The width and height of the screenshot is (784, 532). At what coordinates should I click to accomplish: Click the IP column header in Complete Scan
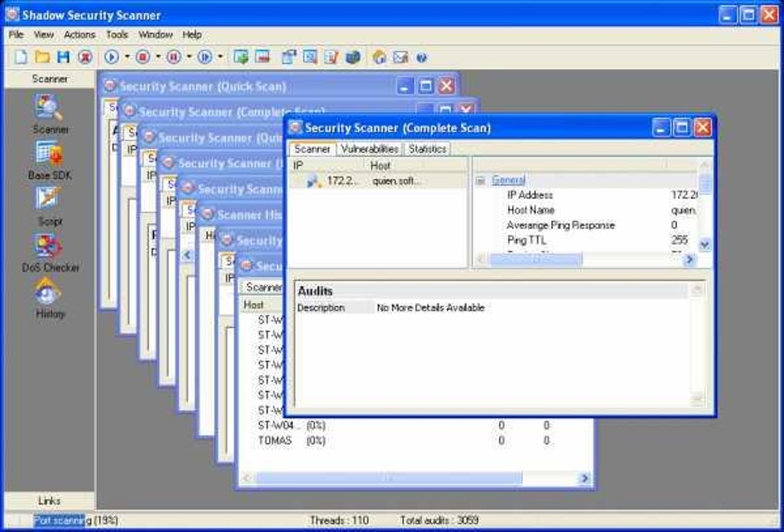[327, 165]
